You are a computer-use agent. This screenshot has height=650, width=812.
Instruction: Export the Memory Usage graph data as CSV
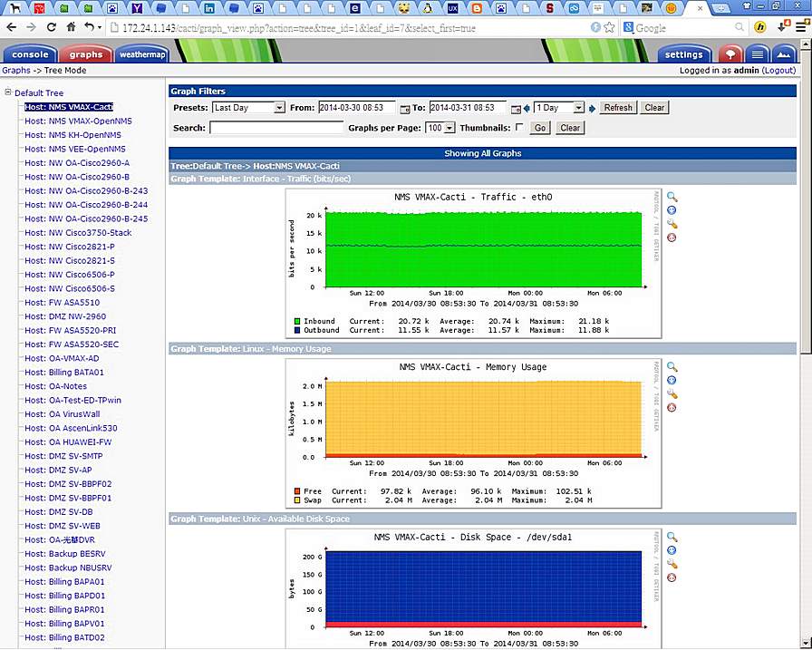coord(672,380)
